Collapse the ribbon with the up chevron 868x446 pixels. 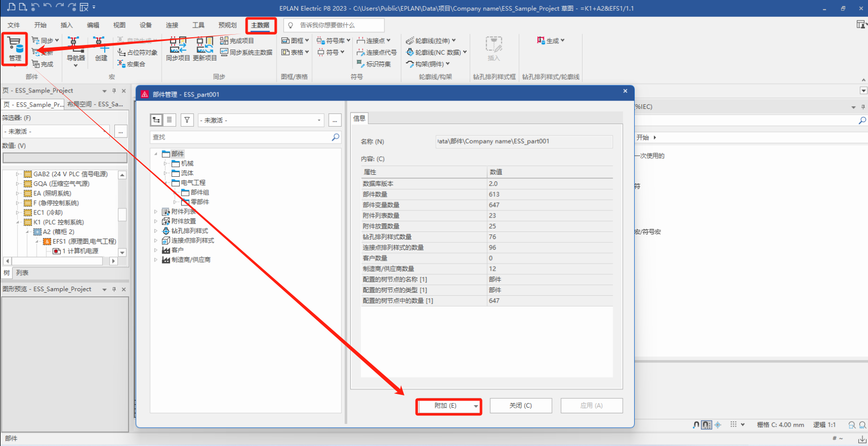tap(863, 80)
